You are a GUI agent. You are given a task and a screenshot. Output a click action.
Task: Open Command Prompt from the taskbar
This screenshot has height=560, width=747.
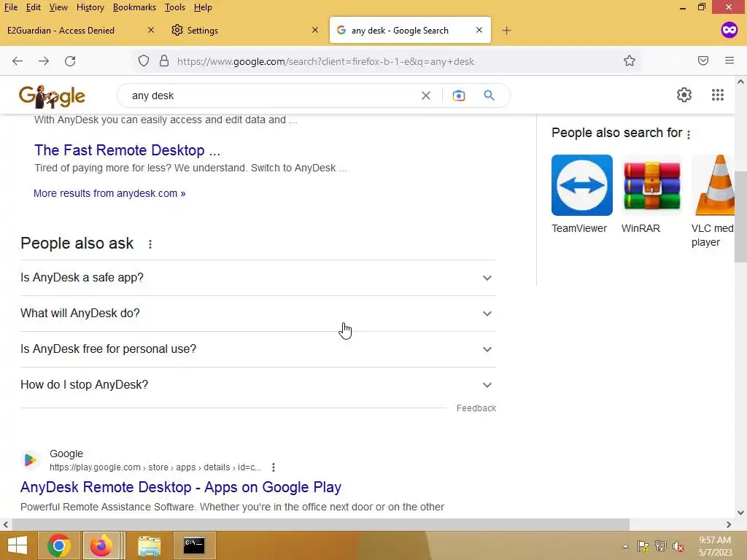[194, 545]
